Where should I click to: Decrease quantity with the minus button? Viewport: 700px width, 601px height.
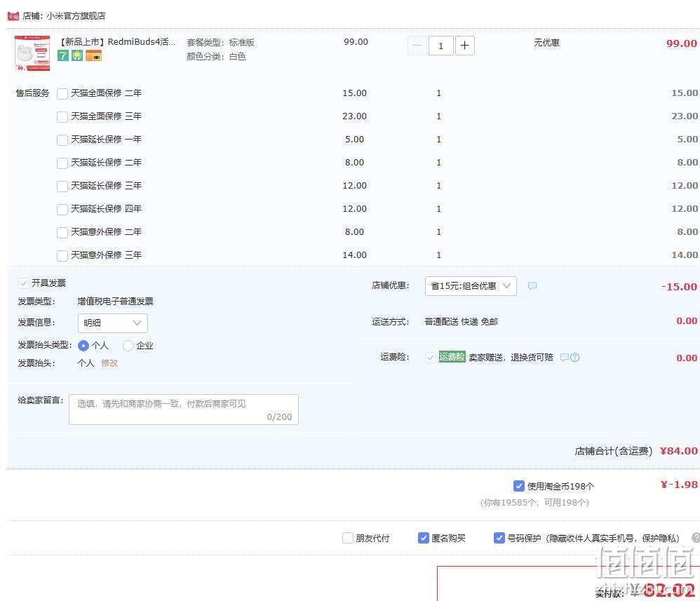pos(417,46)
